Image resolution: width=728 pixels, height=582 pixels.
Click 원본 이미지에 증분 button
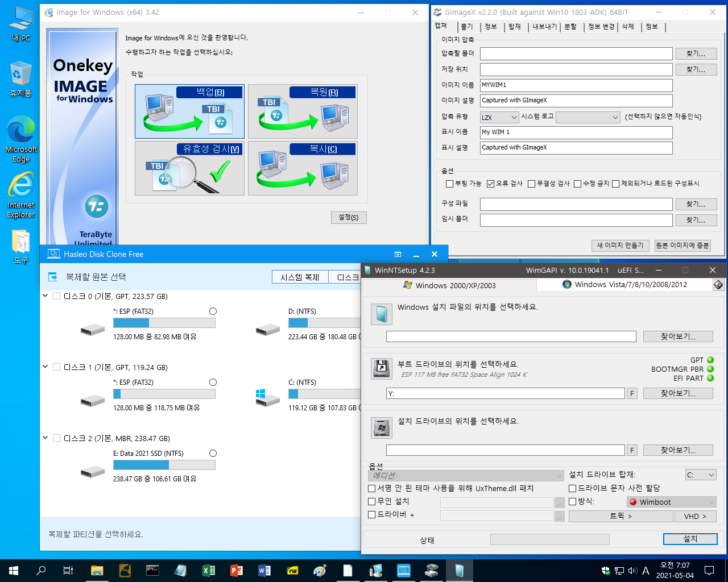(682, 245)
